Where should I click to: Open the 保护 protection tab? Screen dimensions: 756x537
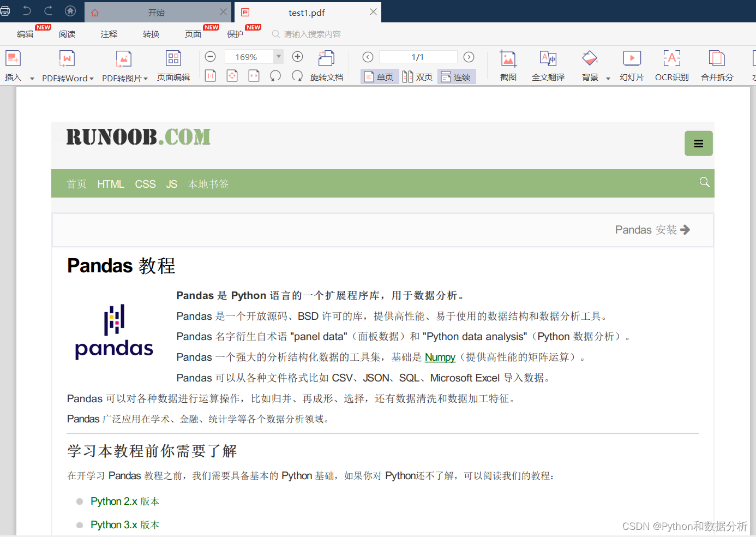coord(235,33)
